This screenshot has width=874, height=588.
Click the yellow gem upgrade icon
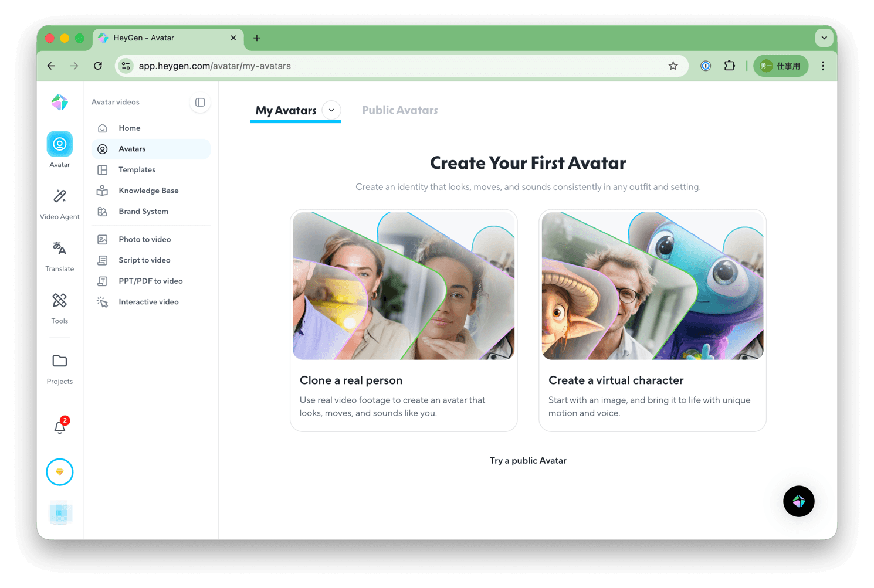coord(60,472)
